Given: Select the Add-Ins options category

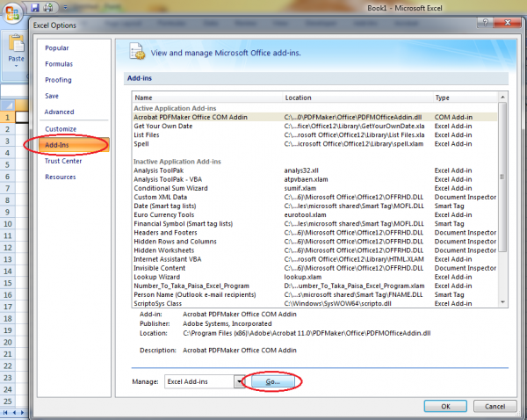Looking at the screenshot, I should point(74,145).
